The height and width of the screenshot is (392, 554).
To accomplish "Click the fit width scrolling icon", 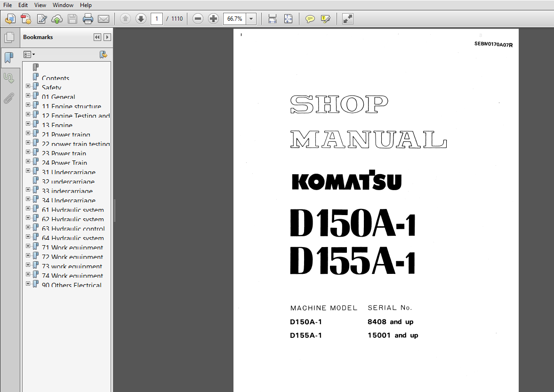I will 273,19.
